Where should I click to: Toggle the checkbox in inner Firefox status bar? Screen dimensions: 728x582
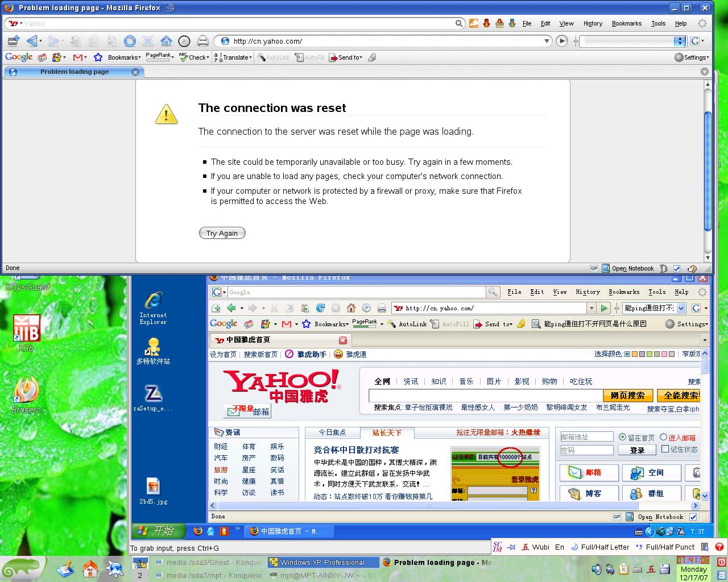click(x=693, y=517)
